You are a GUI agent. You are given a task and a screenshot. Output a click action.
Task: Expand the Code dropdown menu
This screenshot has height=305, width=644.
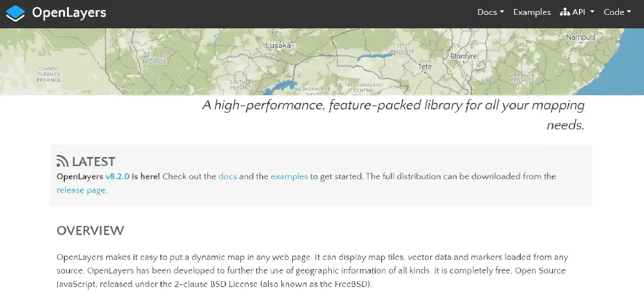617,12
